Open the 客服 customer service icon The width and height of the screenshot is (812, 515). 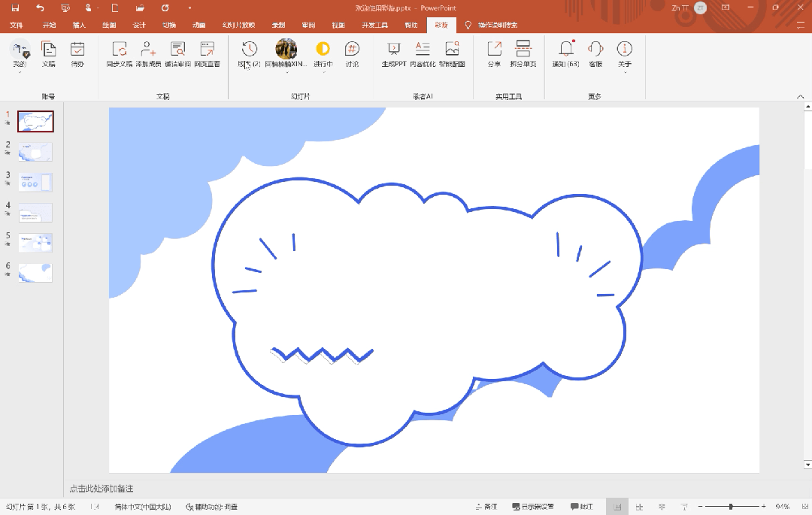pyautogui.click(x=595, y=54)
